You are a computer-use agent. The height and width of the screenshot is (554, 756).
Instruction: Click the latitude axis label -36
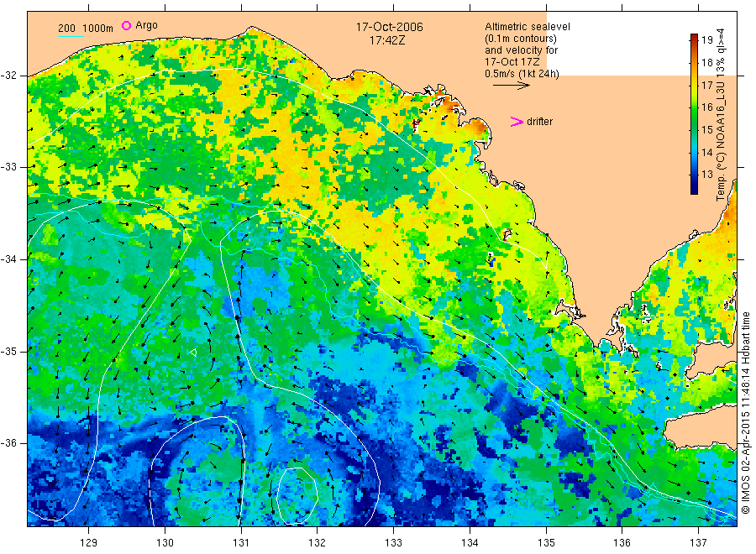point(8,442)
